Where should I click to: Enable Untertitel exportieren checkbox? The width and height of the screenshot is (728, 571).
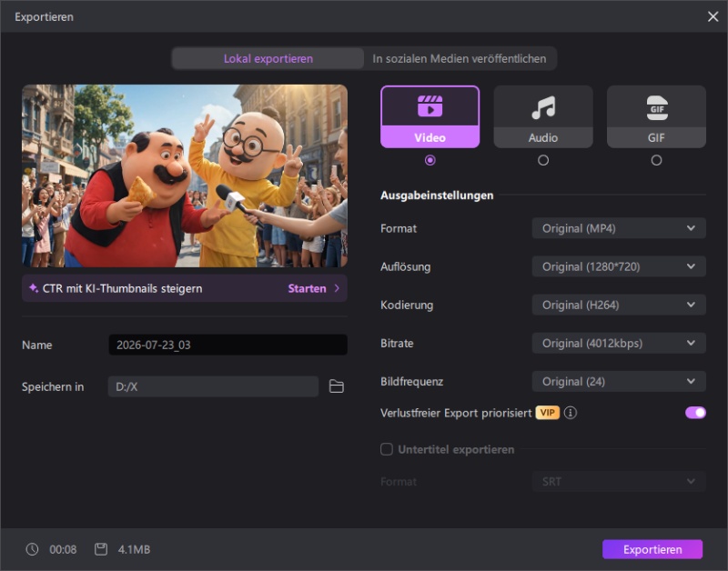[386, 449]
